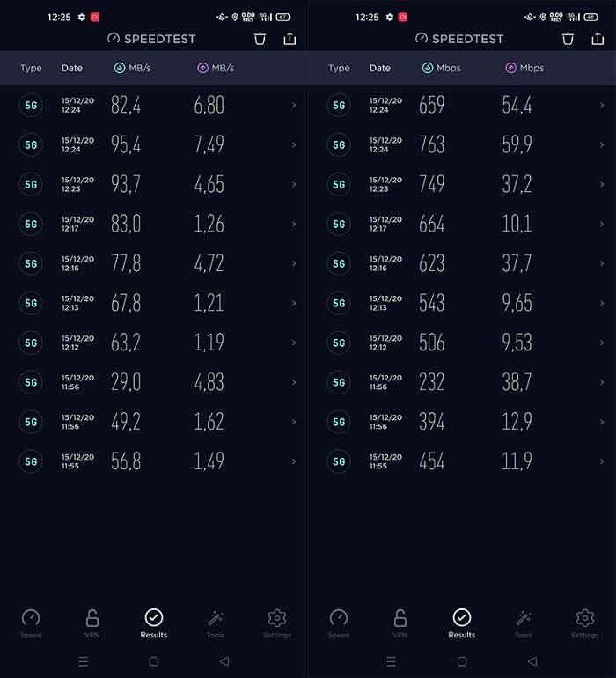Tap the 5G icon of the 506 Mbps row
Image resolution: width=616 pixels, height=678 pixels.
point(339,343)
